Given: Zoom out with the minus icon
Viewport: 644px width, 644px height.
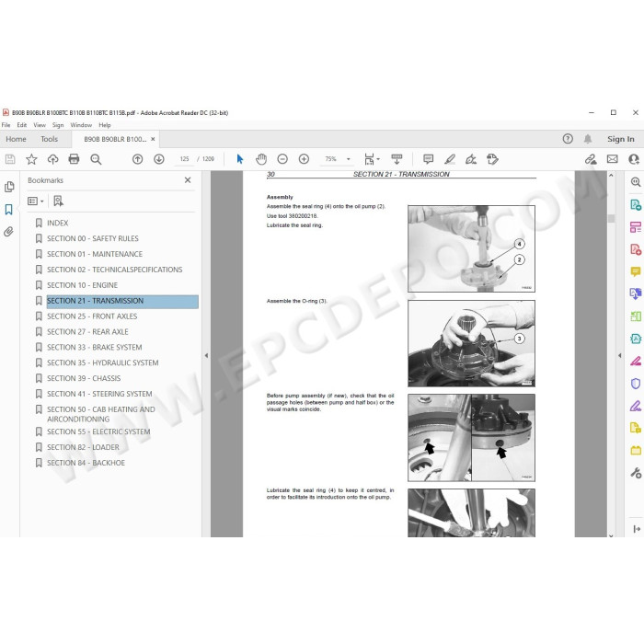Looking at the screenshot, I should tap(282, 159).
